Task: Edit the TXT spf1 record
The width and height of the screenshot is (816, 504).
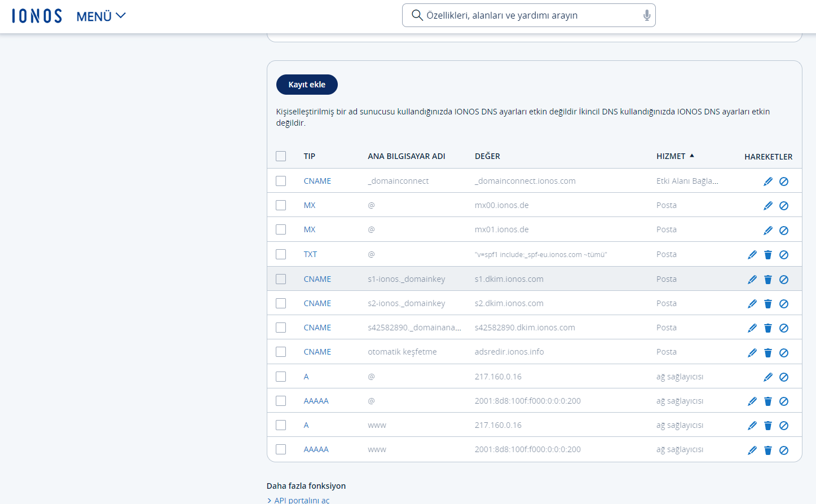Action: (752, 254)
